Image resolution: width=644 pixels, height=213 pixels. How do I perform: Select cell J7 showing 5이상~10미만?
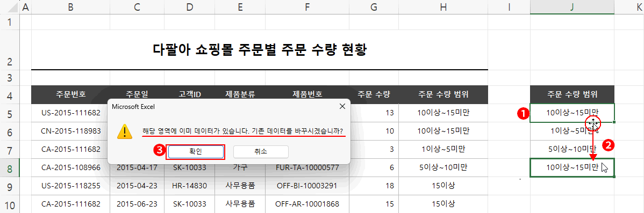(x=572, y=149)
